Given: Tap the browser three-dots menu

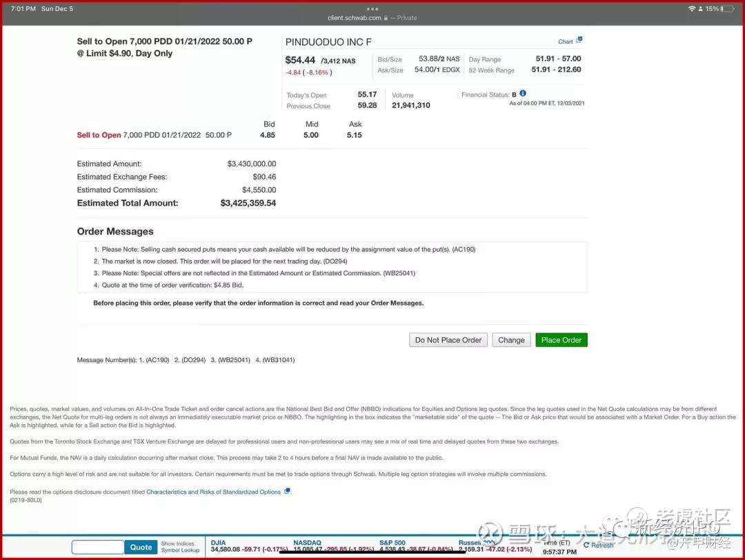Looking at the screenshot, I should (x=372, y=9).
